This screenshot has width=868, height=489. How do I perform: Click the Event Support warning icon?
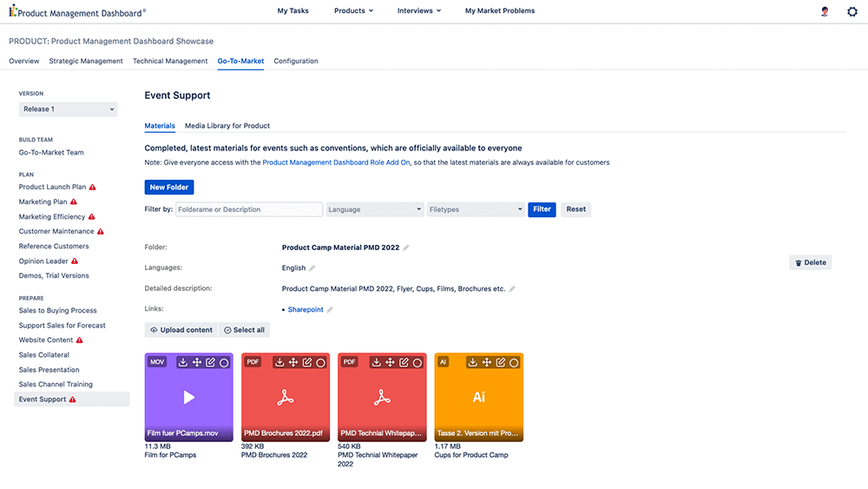(73, 400)
